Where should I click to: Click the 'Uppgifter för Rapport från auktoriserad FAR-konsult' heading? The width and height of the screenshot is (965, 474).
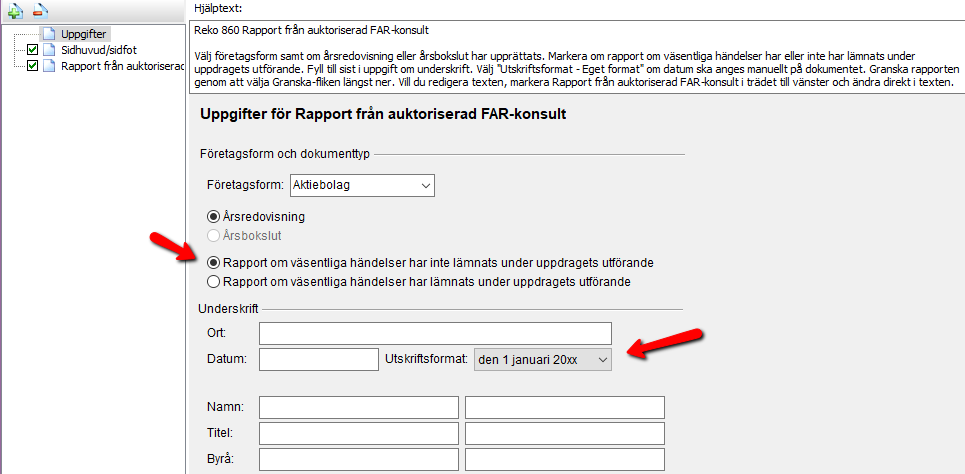[383, 114]
